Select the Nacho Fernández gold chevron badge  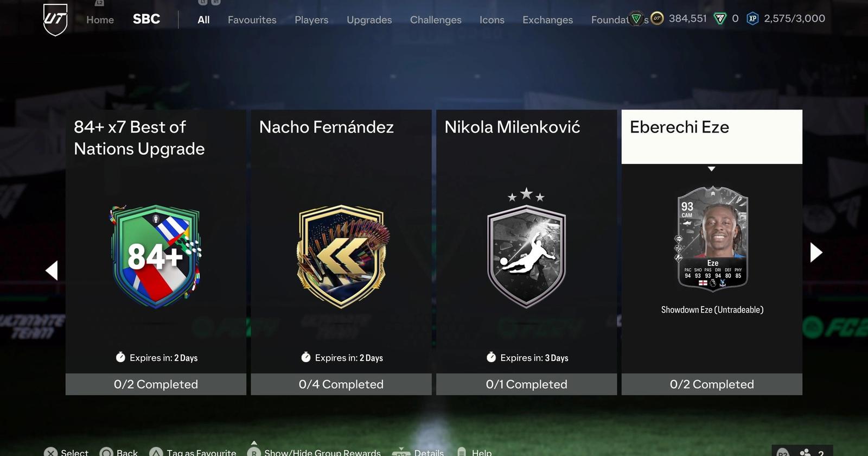pyautogui.click(x=342, y=256)
